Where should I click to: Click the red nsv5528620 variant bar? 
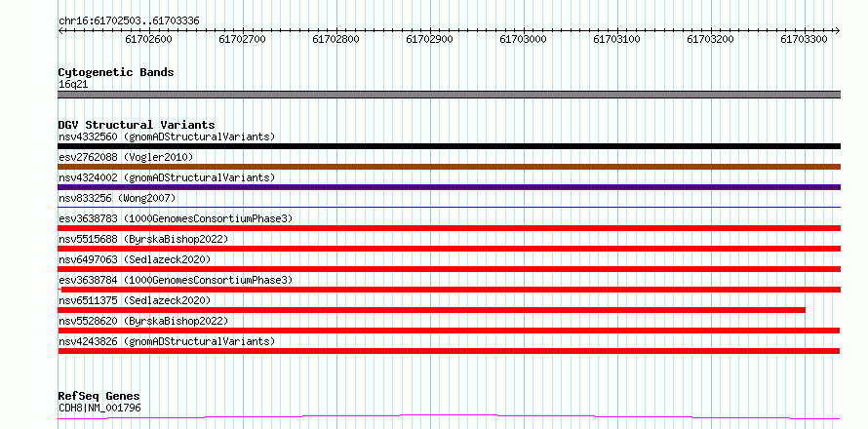coord(449,331)
